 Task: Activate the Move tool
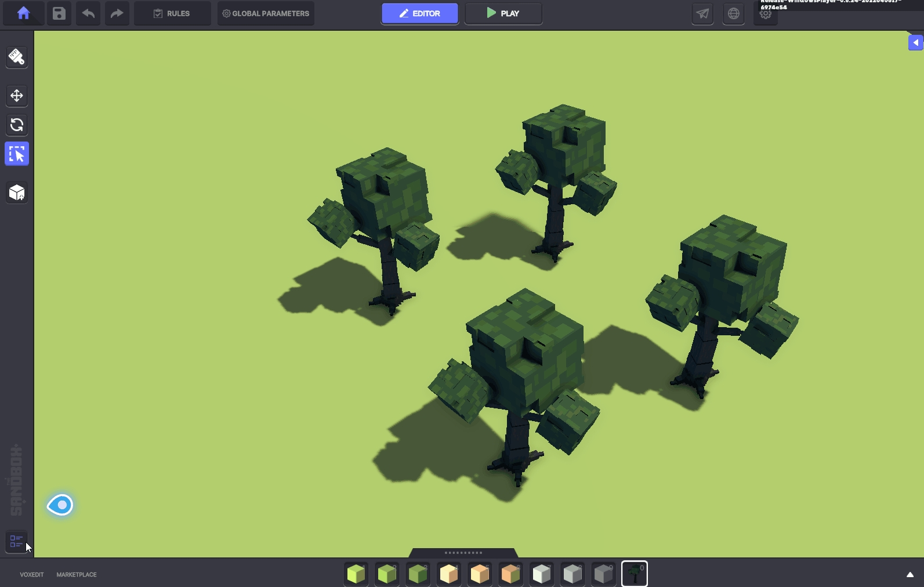(17, 96)
